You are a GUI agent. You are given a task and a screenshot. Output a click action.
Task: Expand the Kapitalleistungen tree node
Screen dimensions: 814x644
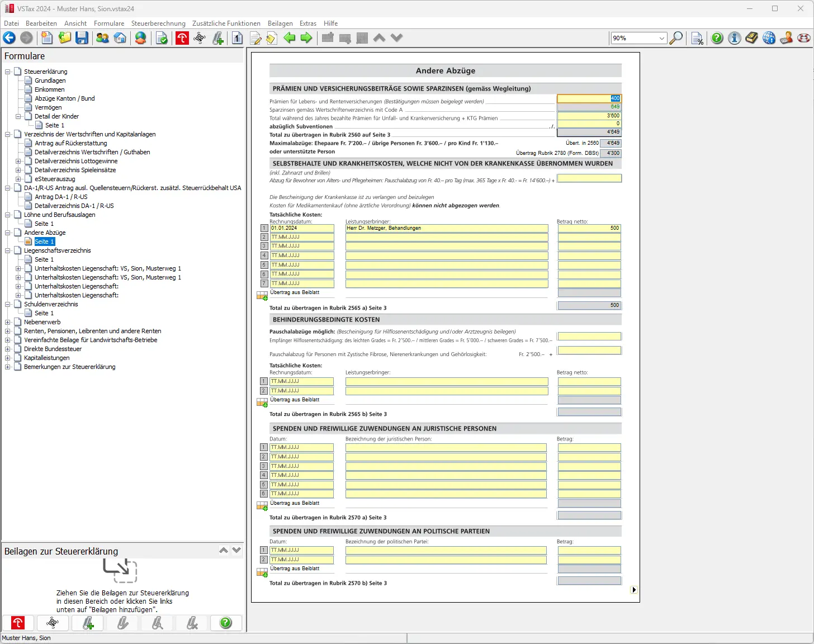coord(8,358)
